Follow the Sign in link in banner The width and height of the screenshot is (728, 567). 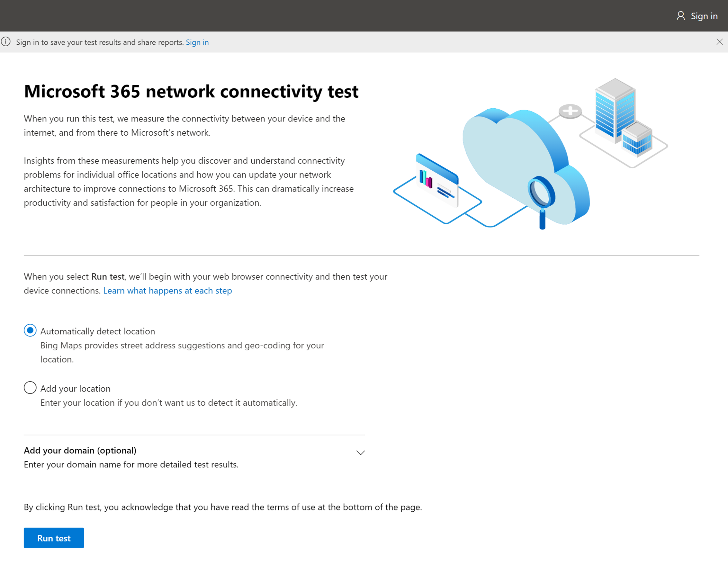197,42
